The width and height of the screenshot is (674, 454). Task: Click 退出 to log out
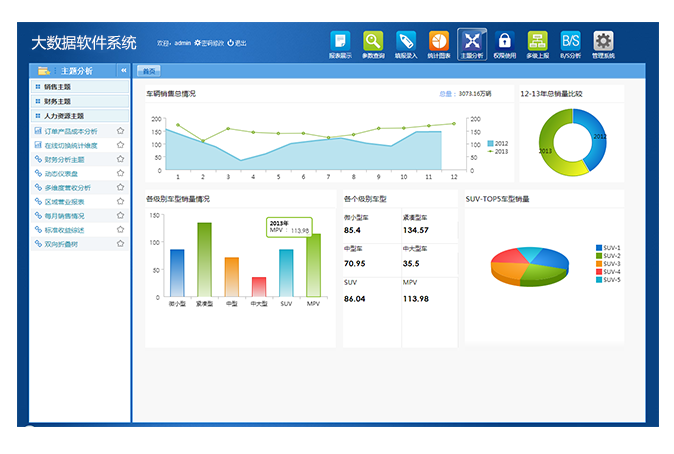238,43
